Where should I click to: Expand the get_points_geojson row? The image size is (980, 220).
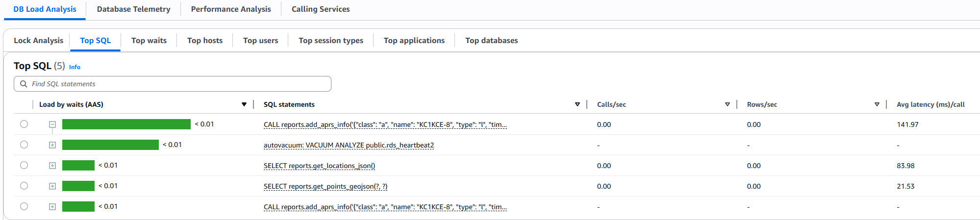pos(52,186)
